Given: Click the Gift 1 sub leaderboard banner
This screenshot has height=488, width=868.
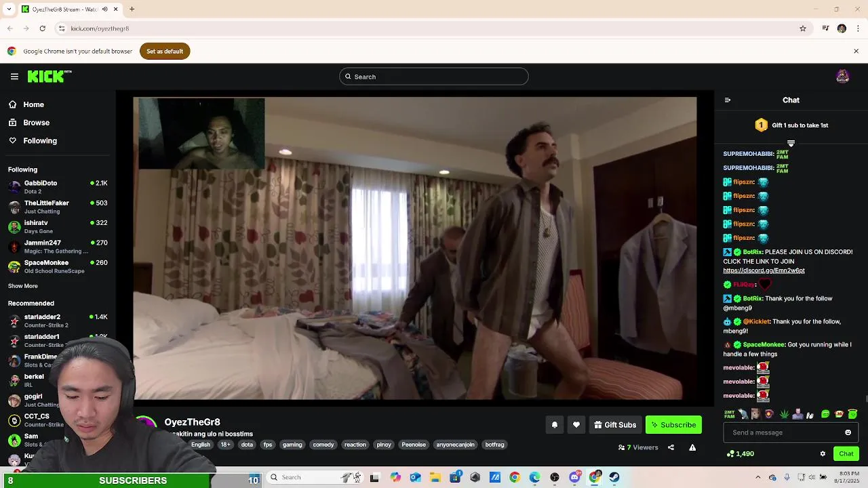Looking at the screenshot, I should click(x=791, y=125).
